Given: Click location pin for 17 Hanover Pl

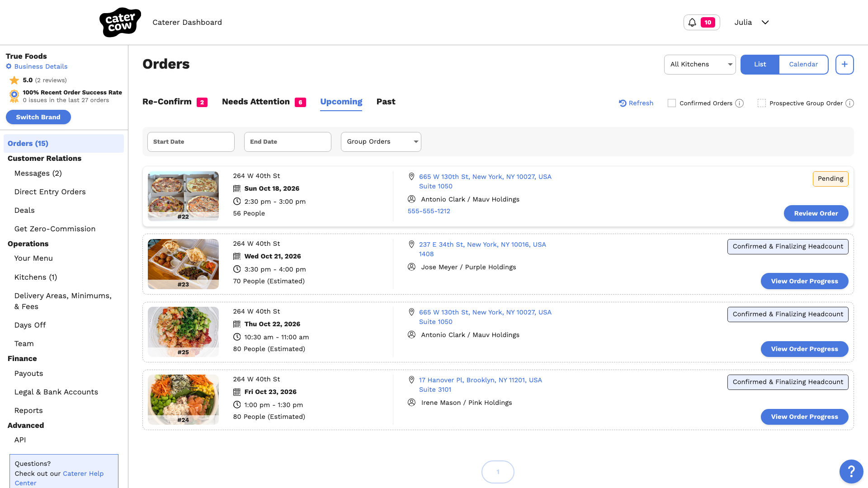Looking at the screenshot, I should [x=411, y=380].
